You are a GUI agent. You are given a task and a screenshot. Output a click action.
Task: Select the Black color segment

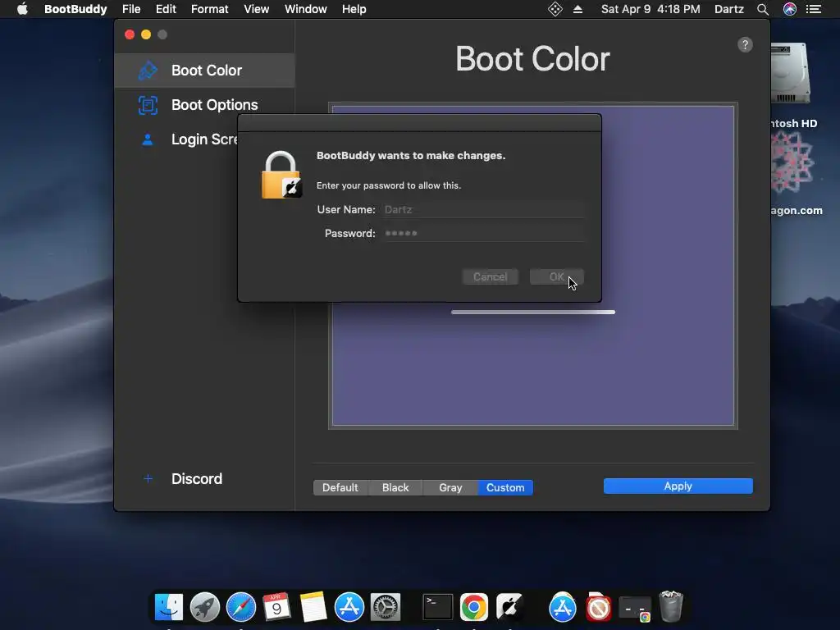395,487
